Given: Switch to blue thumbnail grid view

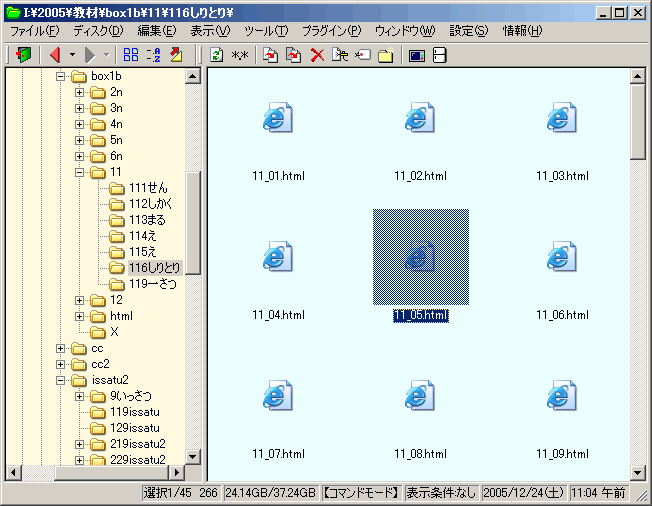Looking at the screenshot, I should point(131,55).
